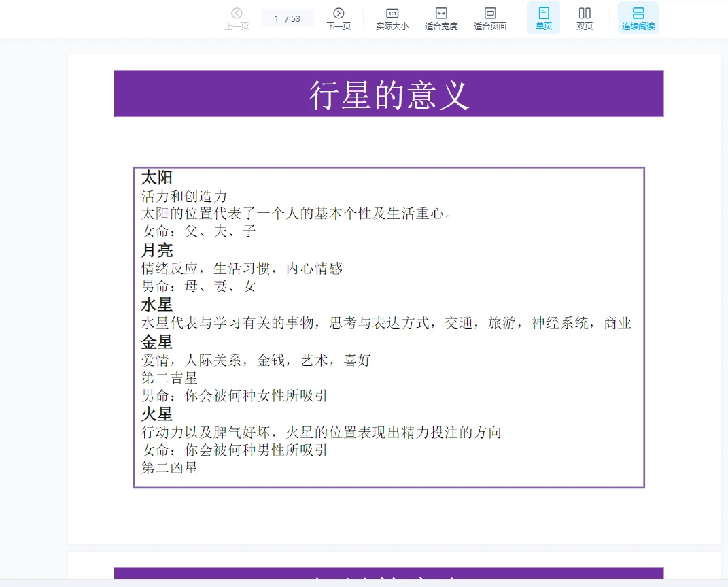The height and width of the screenshot is (587, 728).
Task: Fit to width (适合宽度)
Action: coord(441,18)
